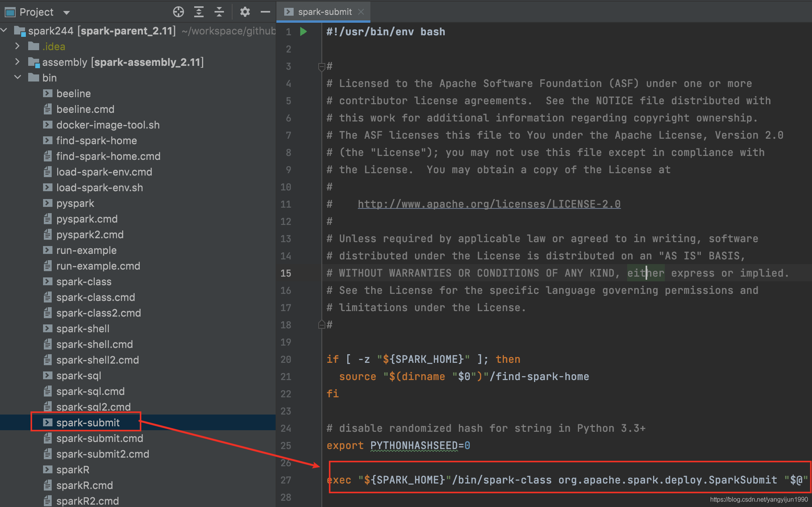The width and height of the screenshot is (812, 507).
Task: Expand the assembly module folder
Action: [17, 62]
